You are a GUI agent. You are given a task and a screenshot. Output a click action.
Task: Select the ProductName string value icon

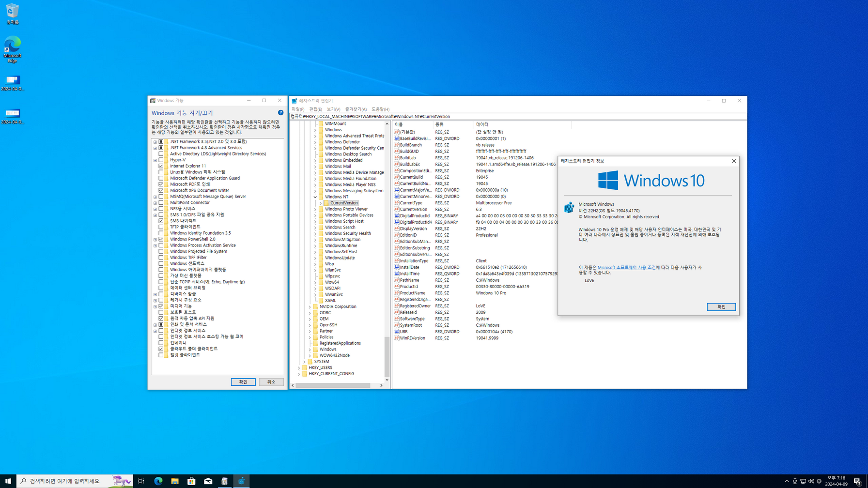(x=397, y=293)
